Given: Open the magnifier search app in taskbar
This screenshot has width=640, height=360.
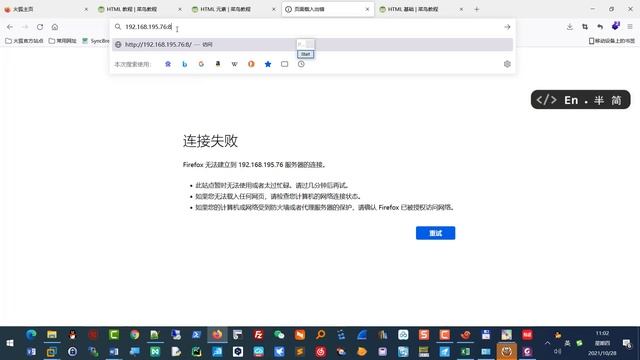Looking at the screenshot, I should (320, 335).
